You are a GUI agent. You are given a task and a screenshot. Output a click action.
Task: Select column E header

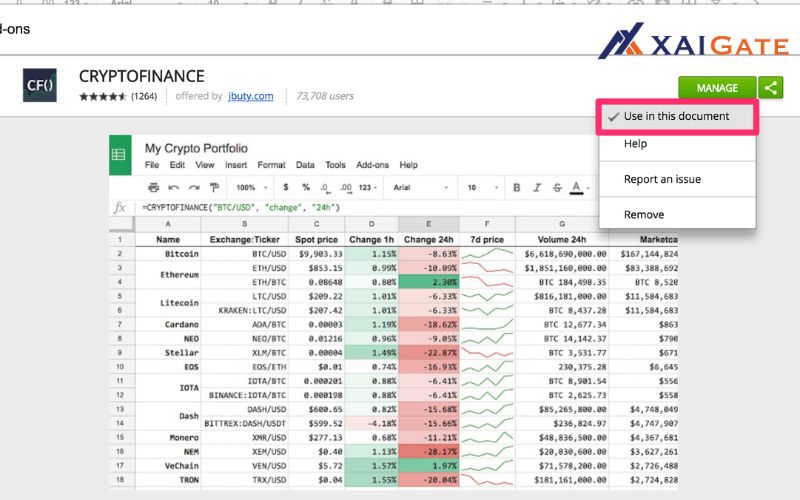(x=429, y=224)
